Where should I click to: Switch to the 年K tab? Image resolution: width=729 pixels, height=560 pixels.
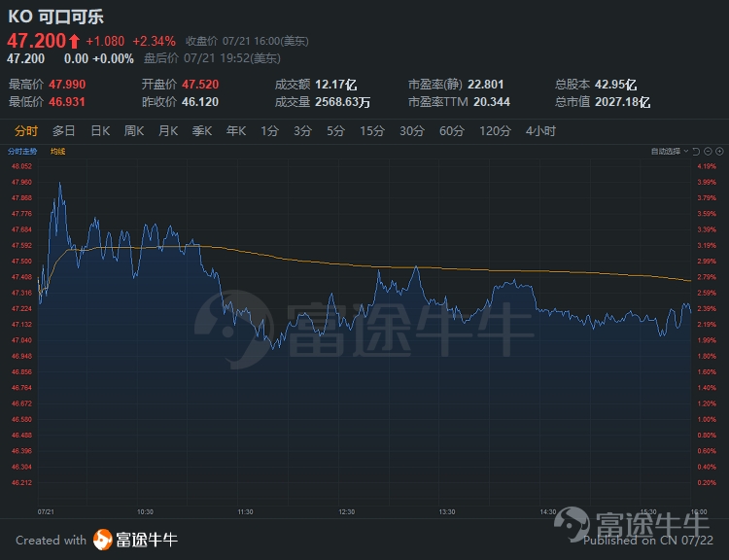(236, 131)
